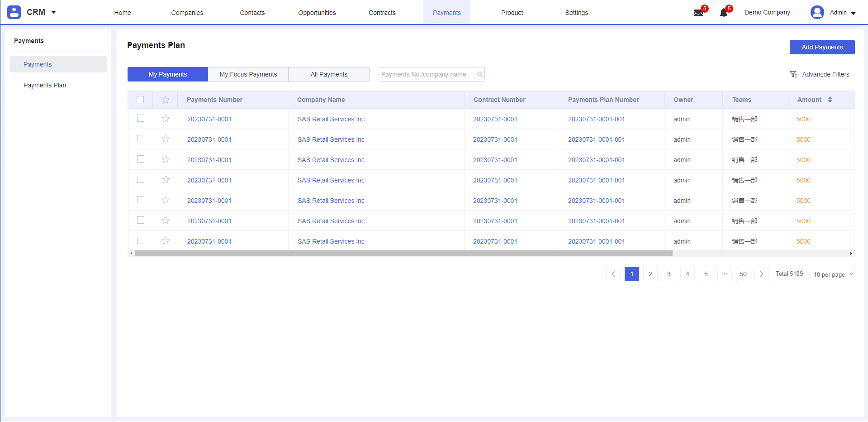
Task: Switch to All Payments tab
Action: (329, 74)
